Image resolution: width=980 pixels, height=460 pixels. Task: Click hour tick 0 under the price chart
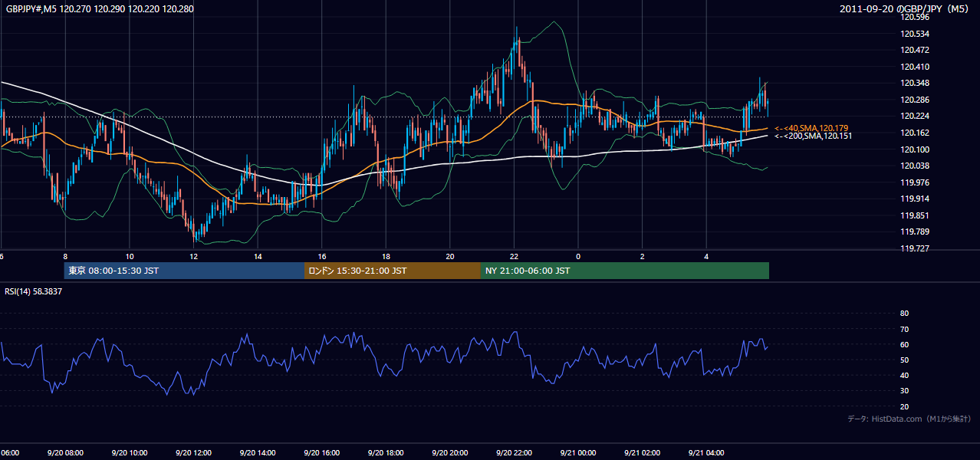[x=578, y=256]
